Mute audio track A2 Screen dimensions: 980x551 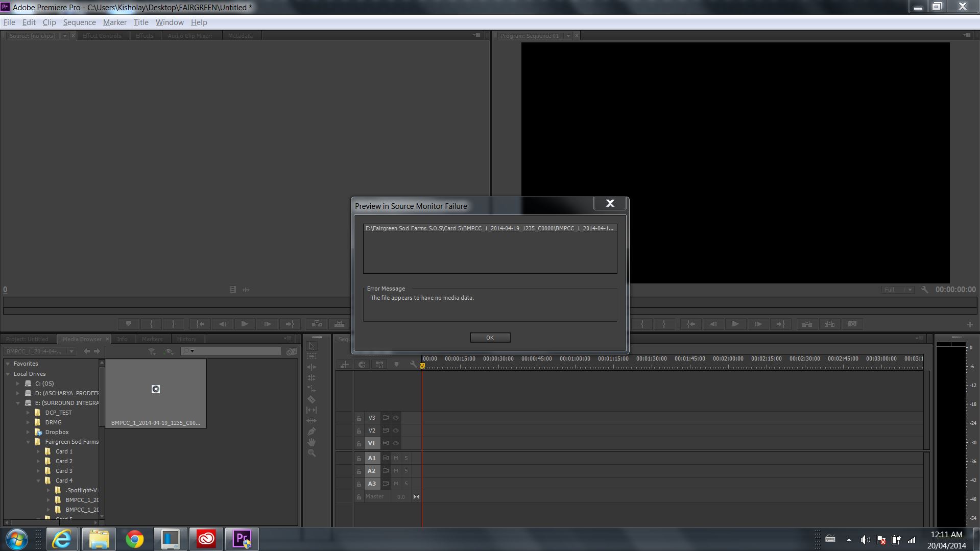click(396, 471)
